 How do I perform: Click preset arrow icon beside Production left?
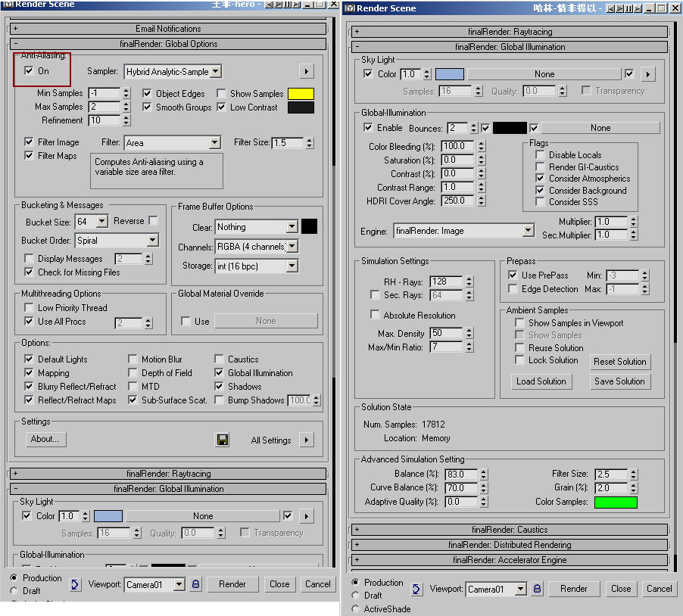pos(75,584)
